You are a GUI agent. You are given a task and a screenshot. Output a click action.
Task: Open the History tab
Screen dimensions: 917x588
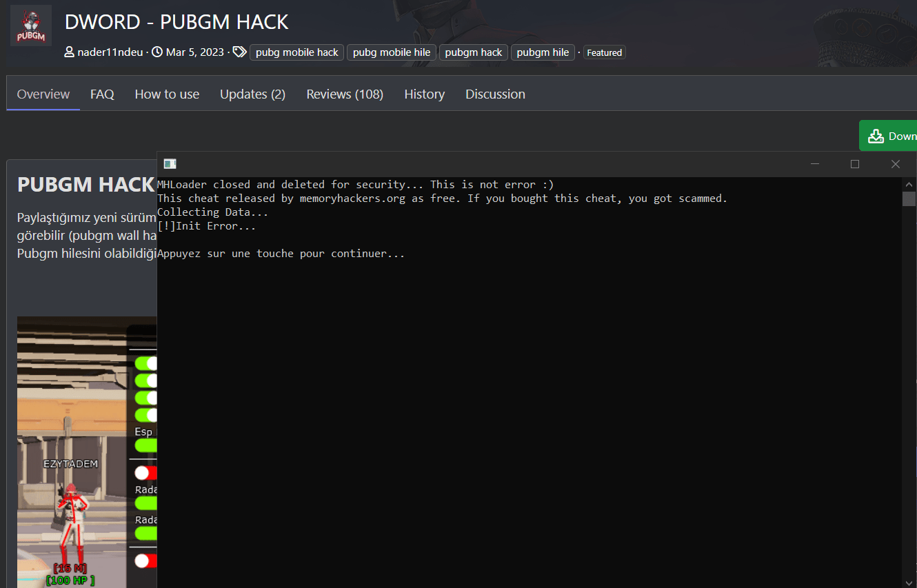point(424,94)
